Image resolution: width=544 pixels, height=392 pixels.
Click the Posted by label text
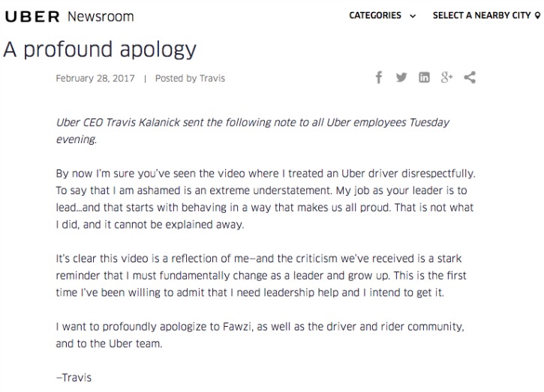tap(176, 79)
